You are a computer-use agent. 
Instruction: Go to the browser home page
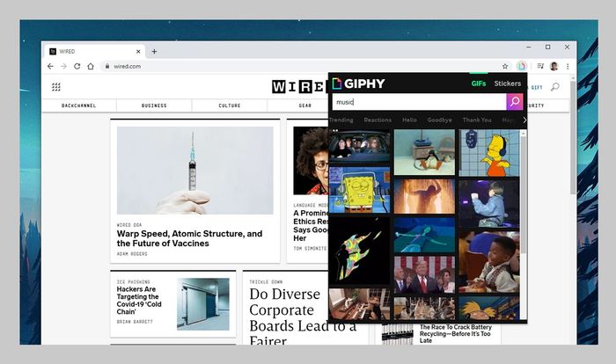click(91, 66)
